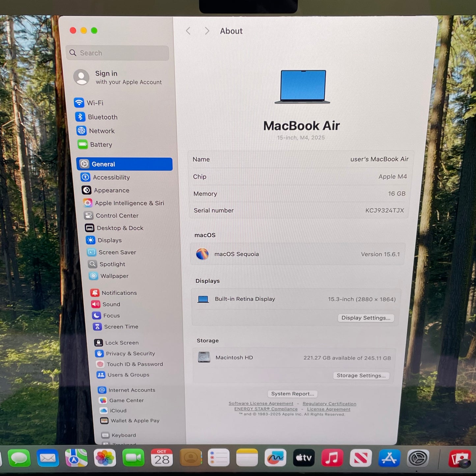Click System Report
Viewport: 476px width, 476px height.
(x=292, y=394)
